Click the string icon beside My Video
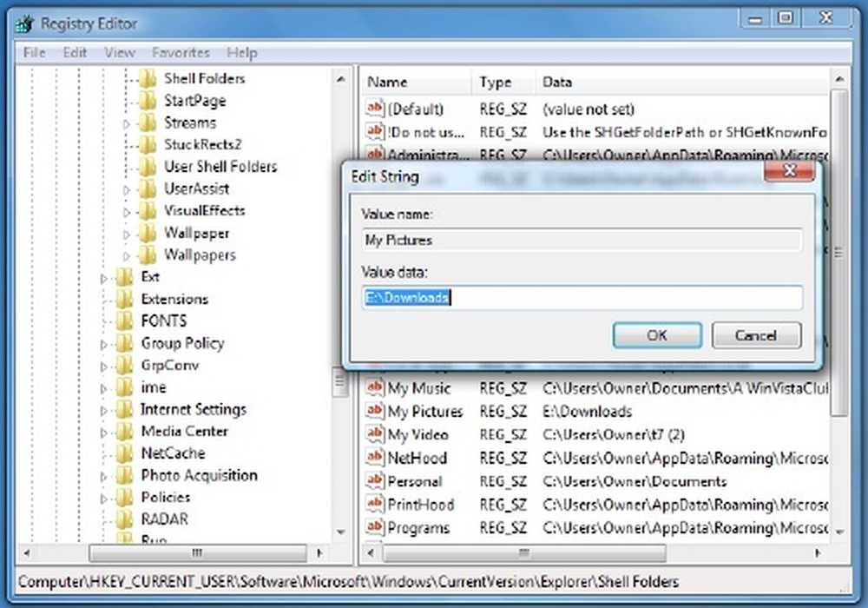Image resolution: width=868 pixels, height=608 pixels. pos(375,434)
